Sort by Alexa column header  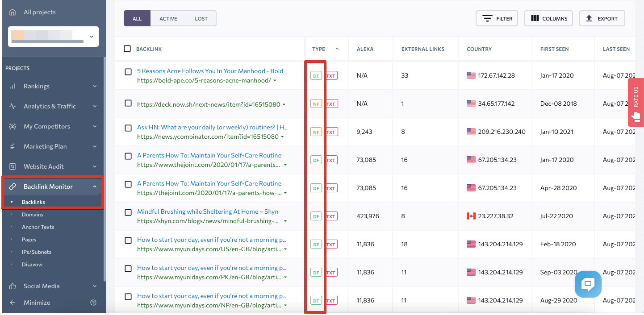click(365, 49)
